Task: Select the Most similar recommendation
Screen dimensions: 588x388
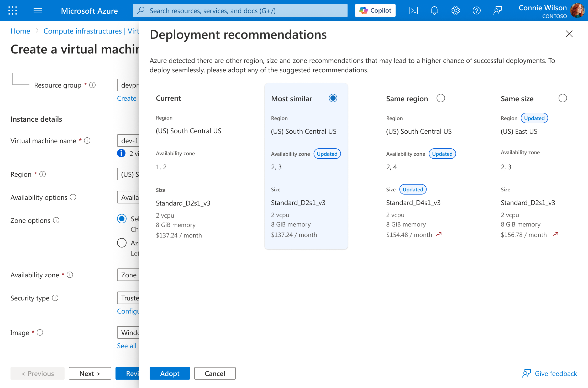Action: tap(333, 98)
